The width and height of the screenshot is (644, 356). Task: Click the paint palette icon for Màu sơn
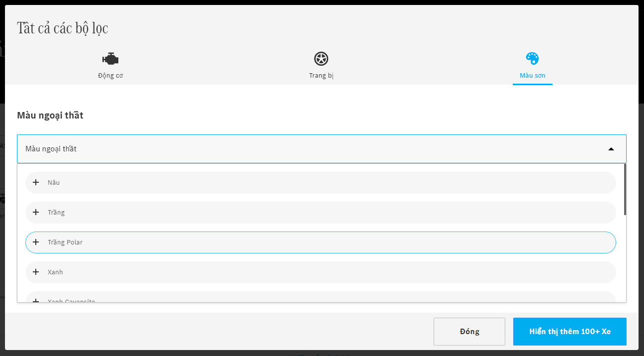(532, 59)
